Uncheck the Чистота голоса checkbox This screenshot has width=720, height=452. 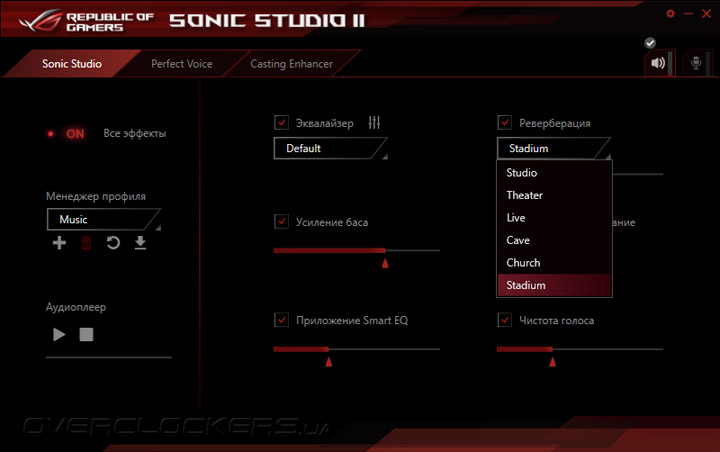tap(505, 320)
